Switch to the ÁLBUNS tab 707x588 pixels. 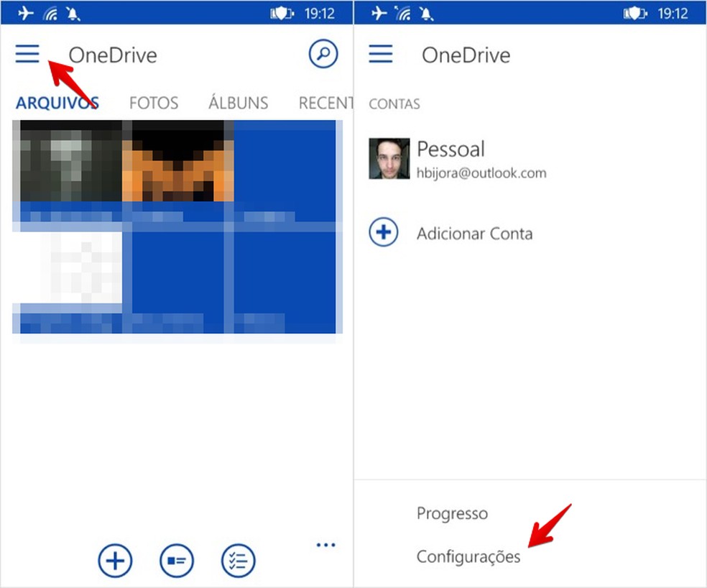click(238, 103)
